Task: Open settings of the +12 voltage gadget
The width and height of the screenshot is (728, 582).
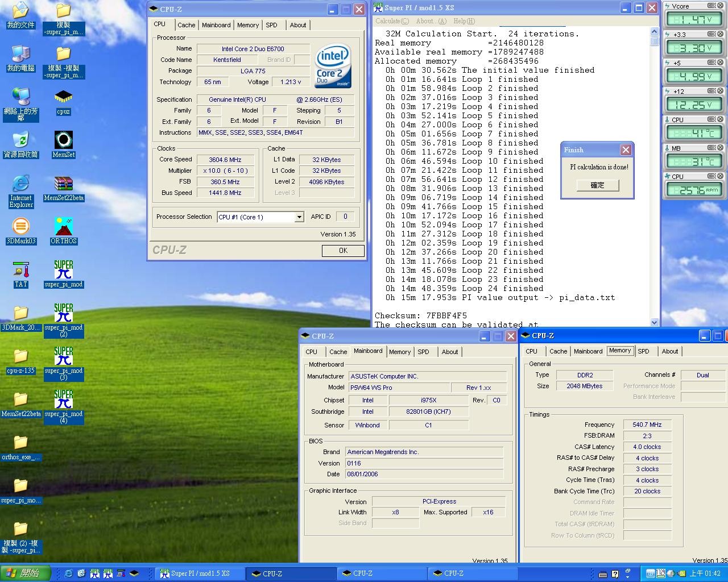Action: coord(711,91)
